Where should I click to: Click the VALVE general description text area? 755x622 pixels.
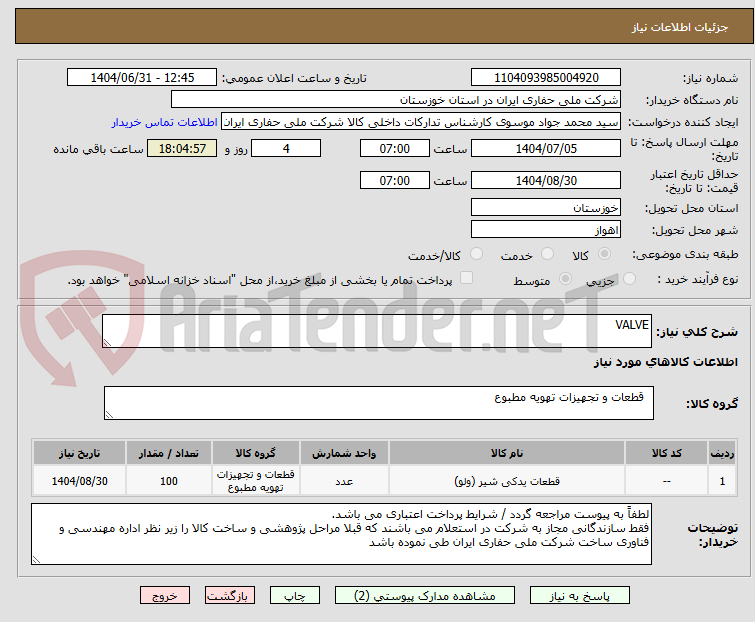[x=377, y=331]
